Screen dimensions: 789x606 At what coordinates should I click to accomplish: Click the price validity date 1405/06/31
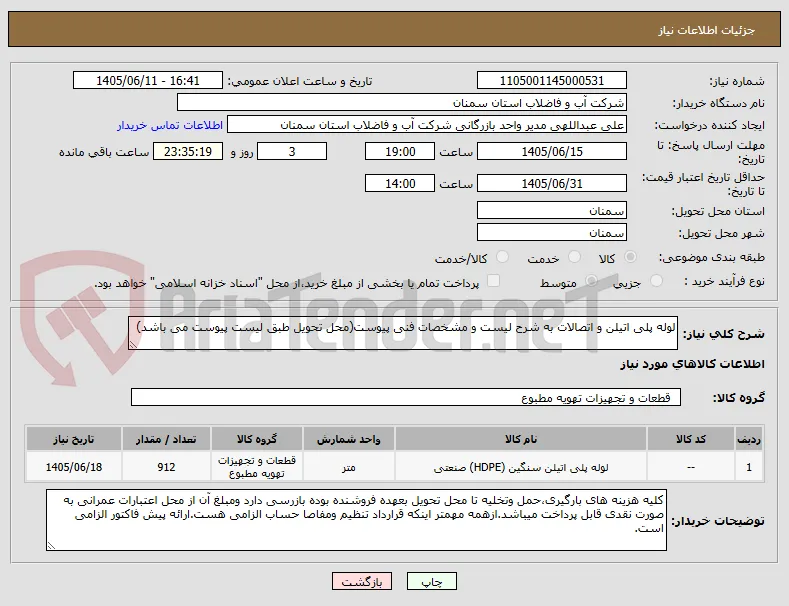[551, 183]
